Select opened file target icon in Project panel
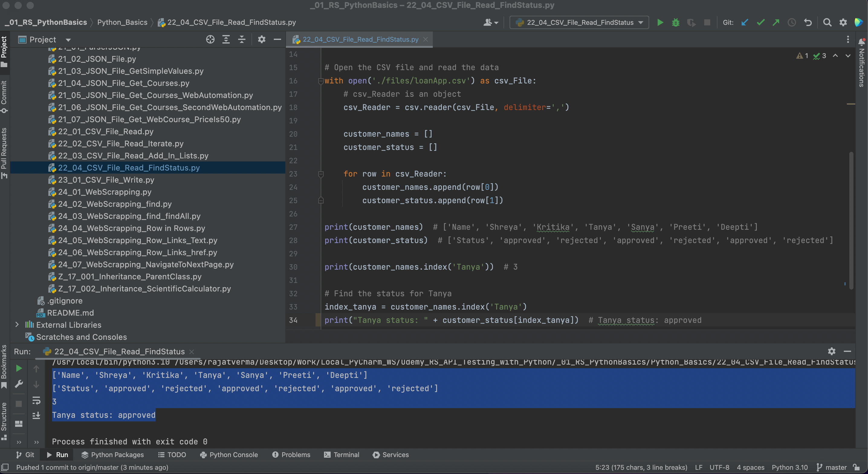This screenshot has width=868, height=474. (210, 39)
